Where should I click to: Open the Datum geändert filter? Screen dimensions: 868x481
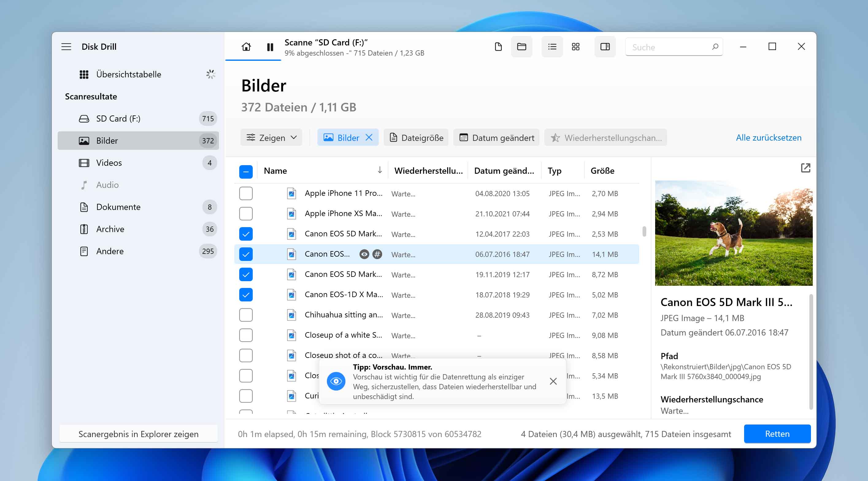point(496,137)
